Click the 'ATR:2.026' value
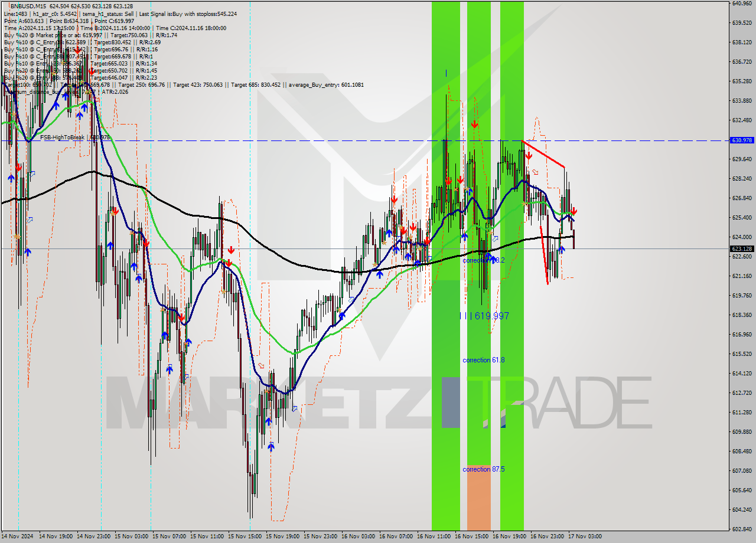756x543 pixels. tap(115, 91)
